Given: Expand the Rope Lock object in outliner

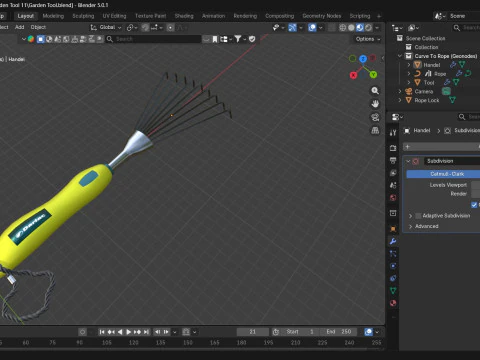Looking at the screenshot, I should pos(400,100).
